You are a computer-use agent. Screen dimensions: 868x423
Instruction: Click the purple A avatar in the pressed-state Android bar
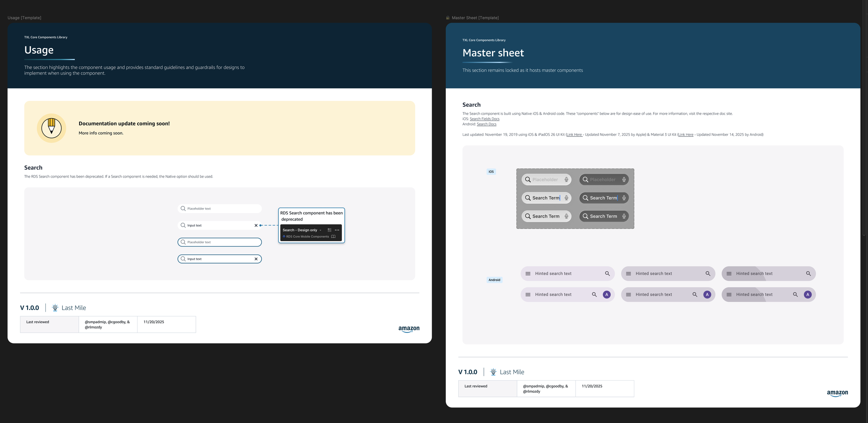(x=808, y=294)
